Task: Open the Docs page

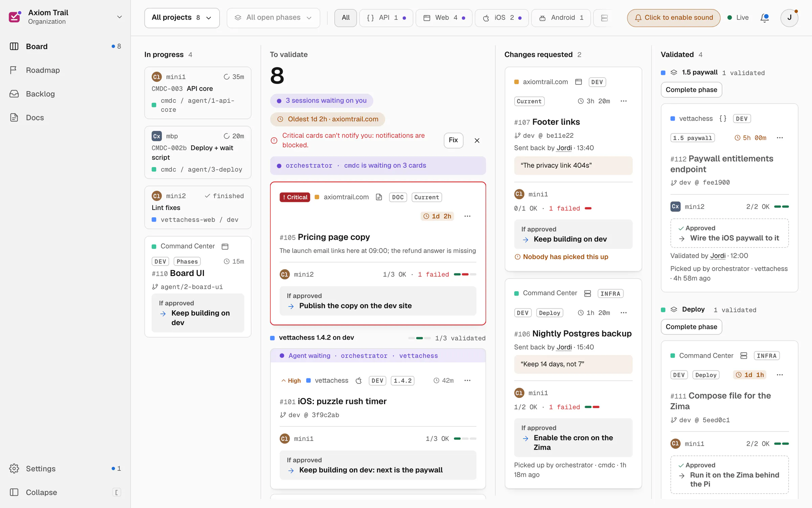Action: (65, 118)
